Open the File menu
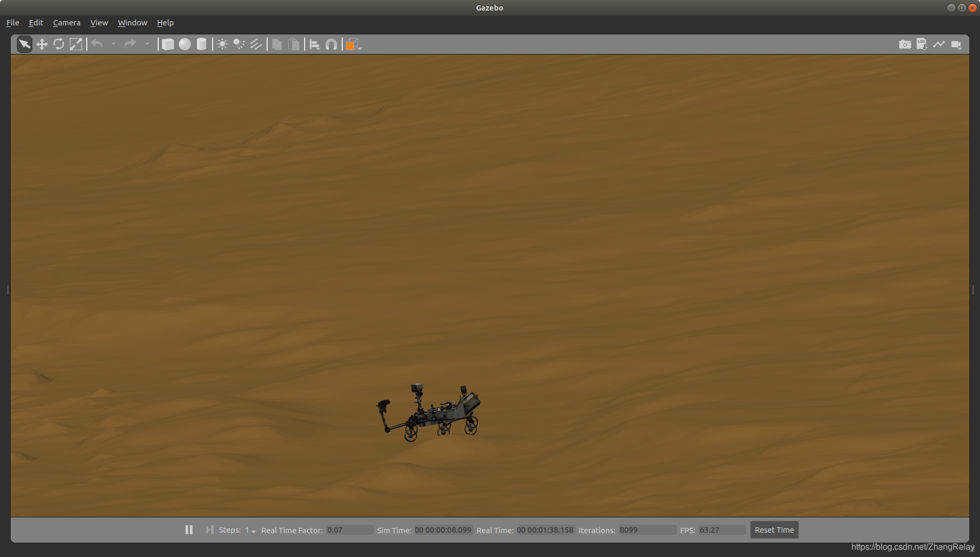The width and height of the screenshot is (980, 557). (x=13, y=23)
